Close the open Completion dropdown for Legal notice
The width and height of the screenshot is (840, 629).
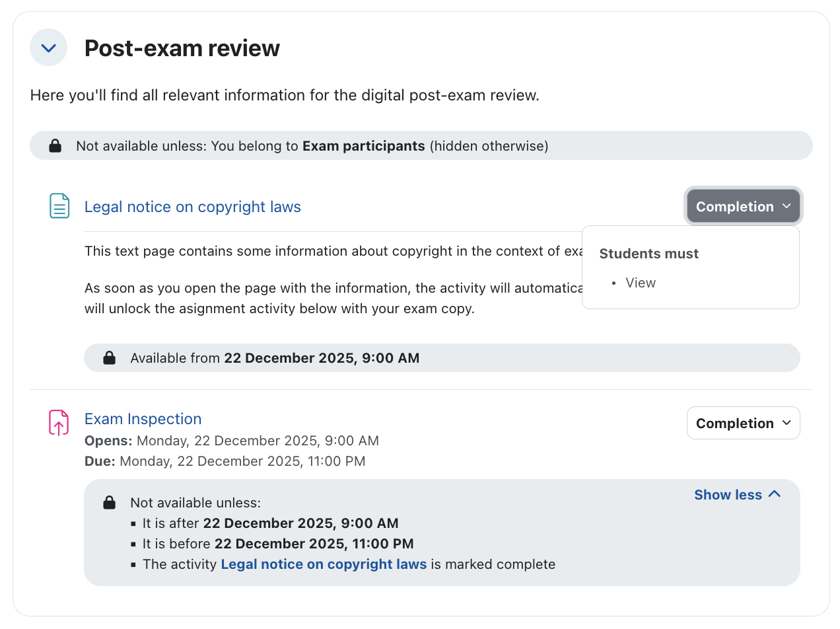coord(743,207)
